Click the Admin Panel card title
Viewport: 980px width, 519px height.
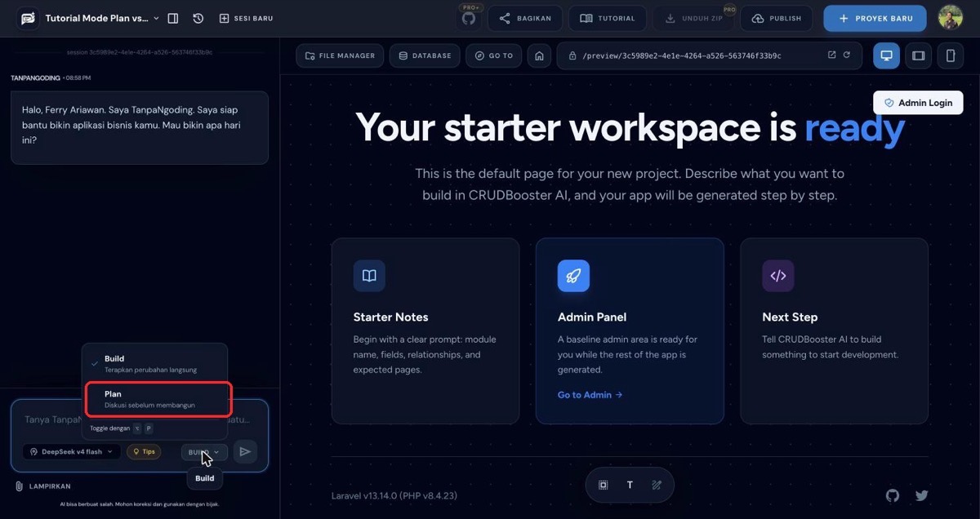point(592,317)
